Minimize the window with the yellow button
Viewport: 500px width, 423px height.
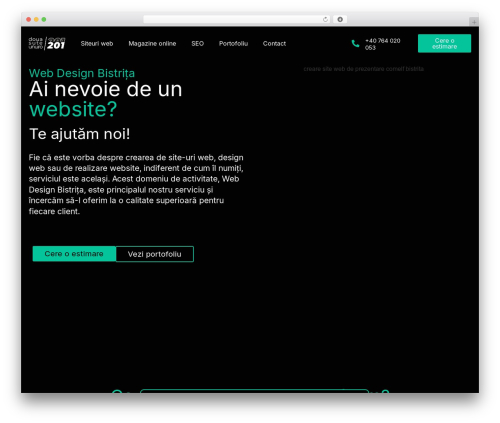(x=36, y=20)
